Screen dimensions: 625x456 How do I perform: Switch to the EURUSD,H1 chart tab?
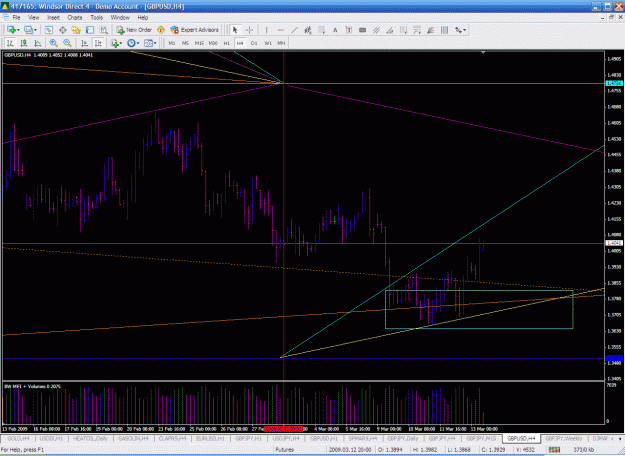210,438
